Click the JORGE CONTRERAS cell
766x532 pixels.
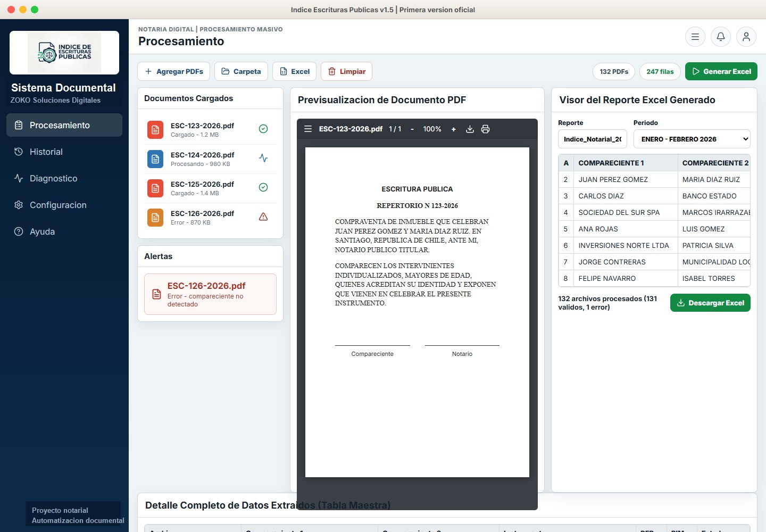pos(626,262)
